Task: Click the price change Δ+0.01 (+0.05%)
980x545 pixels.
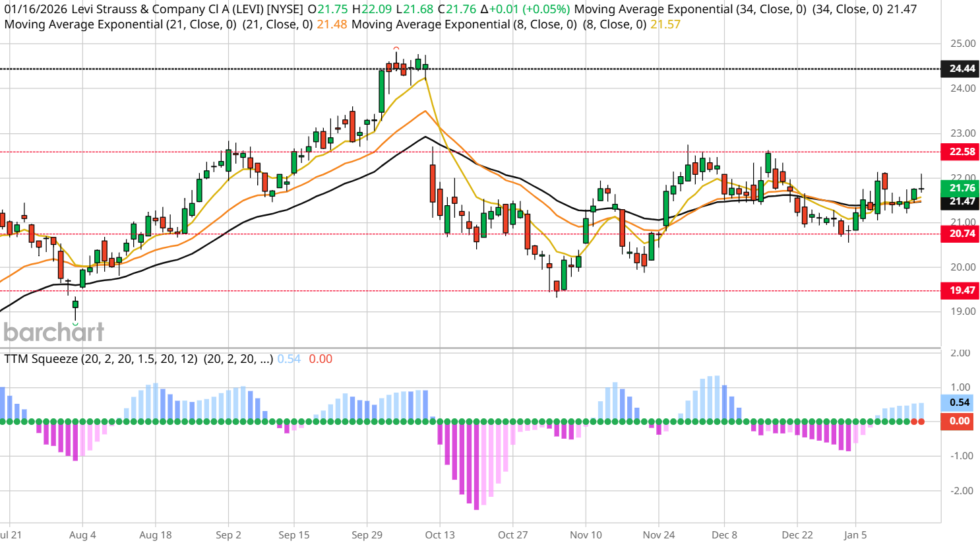Action: [x=525, y=9]
